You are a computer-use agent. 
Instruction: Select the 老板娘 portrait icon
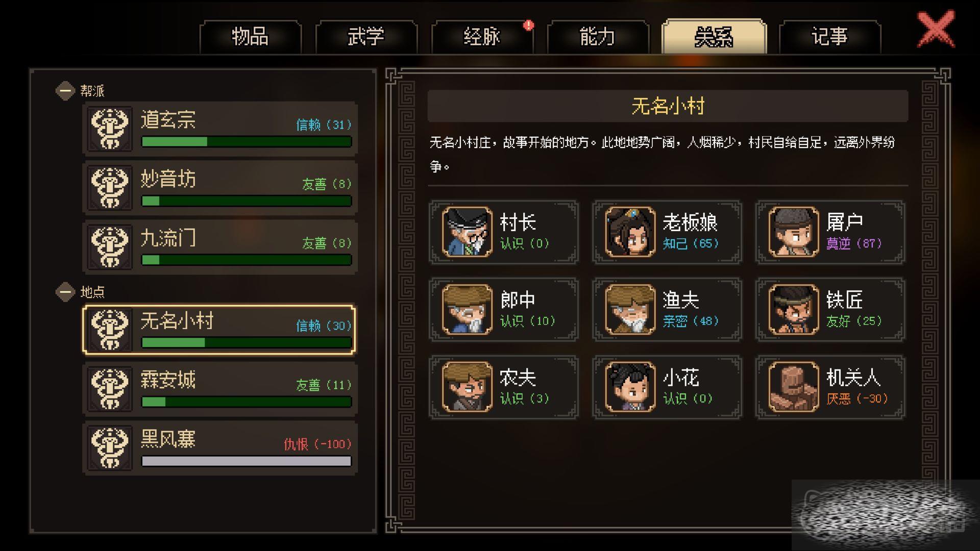[x=630, y=232]
